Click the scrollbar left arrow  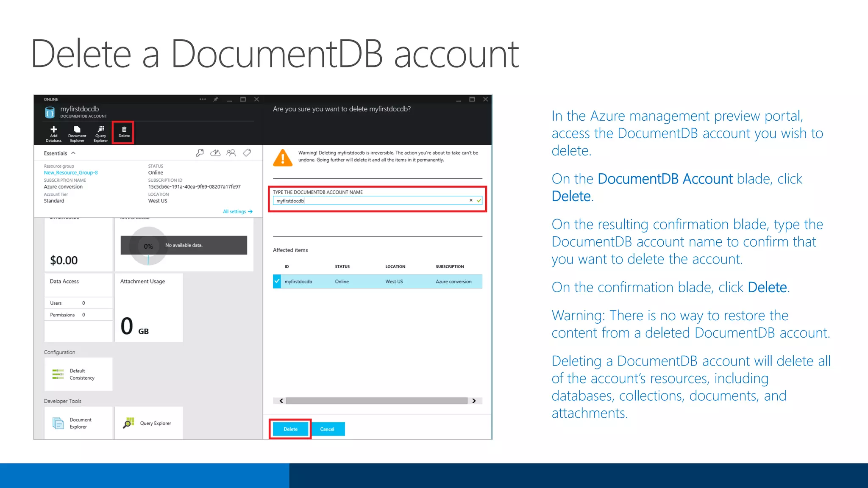tap(281, 401)
